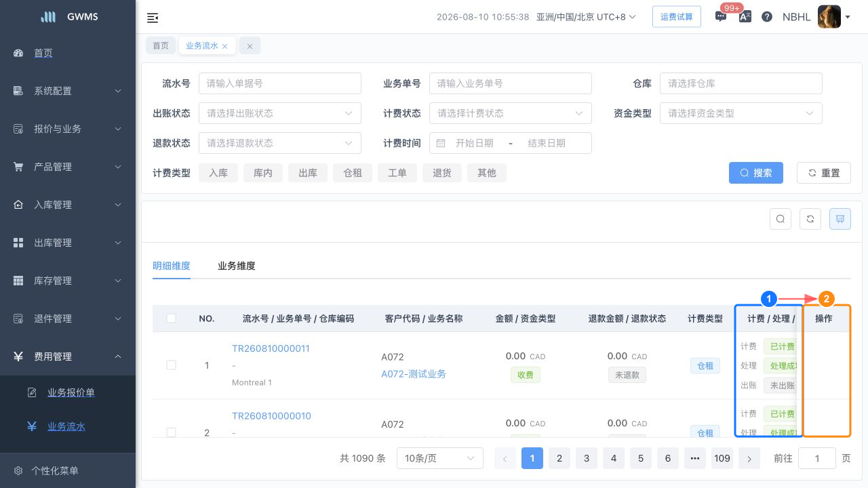Click the 报价与业务 sidebar icon
This screenshot has height=488, width=868.
(x=18, y=129)
